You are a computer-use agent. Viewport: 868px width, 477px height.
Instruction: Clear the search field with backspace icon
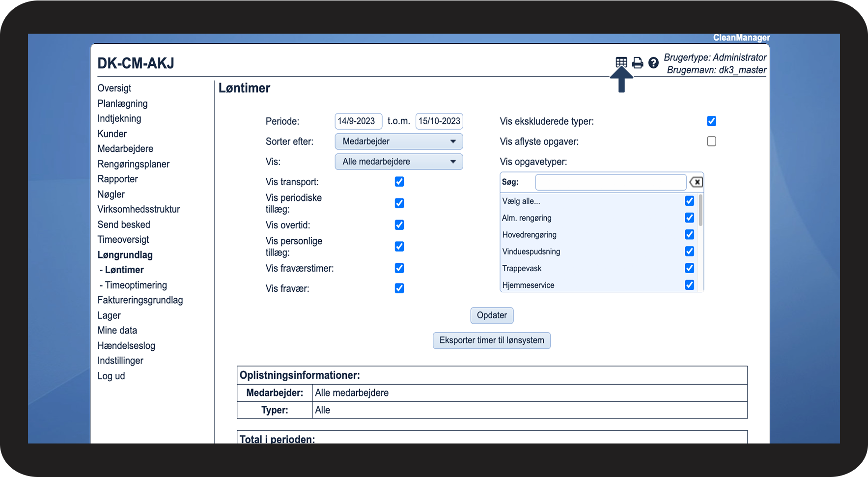pyautogui.click(x=696, y=182)
